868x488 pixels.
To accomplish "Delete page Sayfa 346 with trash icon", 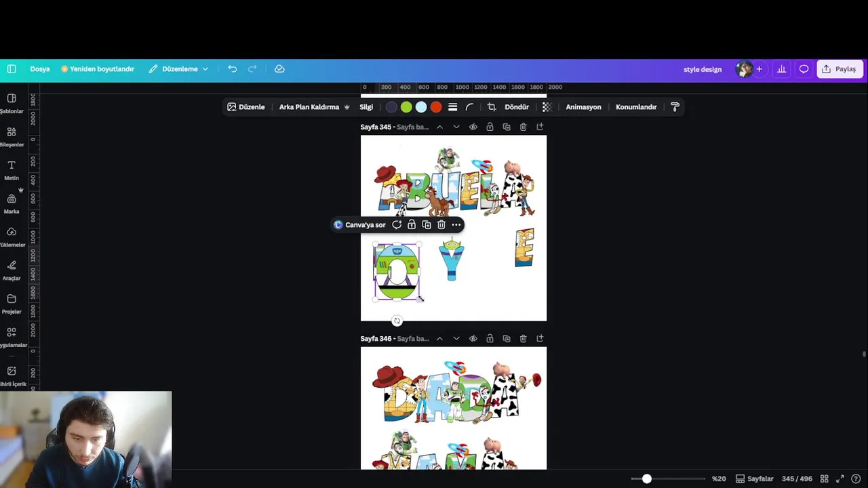I will [523, 338].
